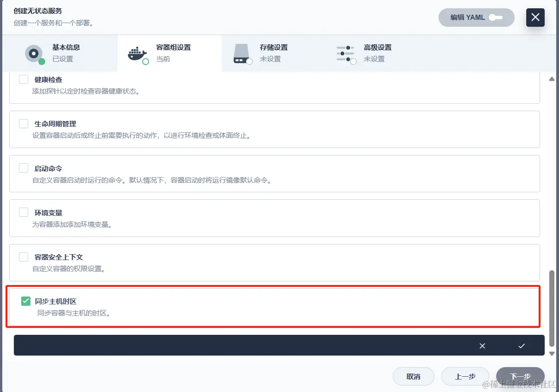Click the 创建无状态服务 title
The image size is (559, 392).
click(38, 11)
